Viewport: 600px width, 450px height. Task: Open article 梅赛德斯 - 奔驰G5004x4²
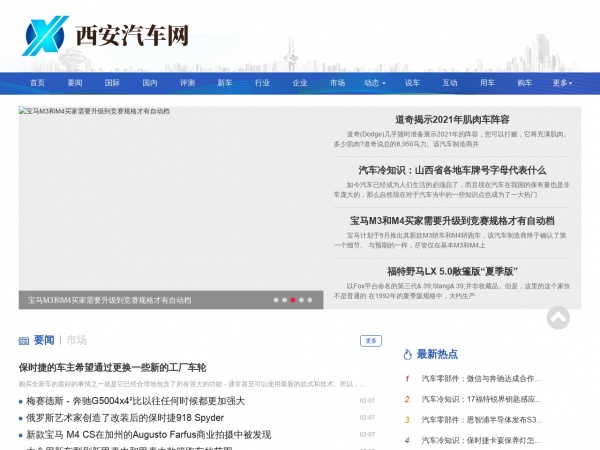tap(135, 401)
